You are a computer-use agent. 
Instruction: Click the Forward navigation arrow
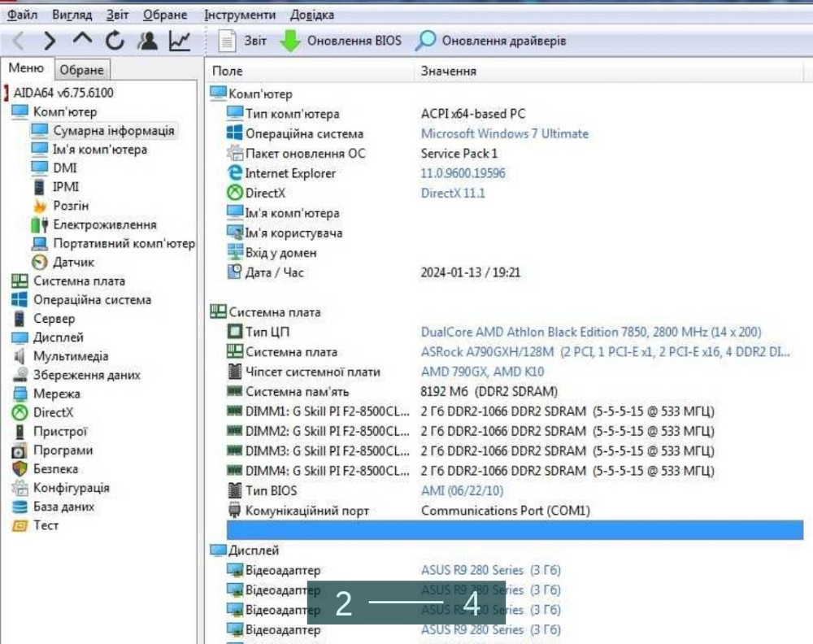coord(50,41)
